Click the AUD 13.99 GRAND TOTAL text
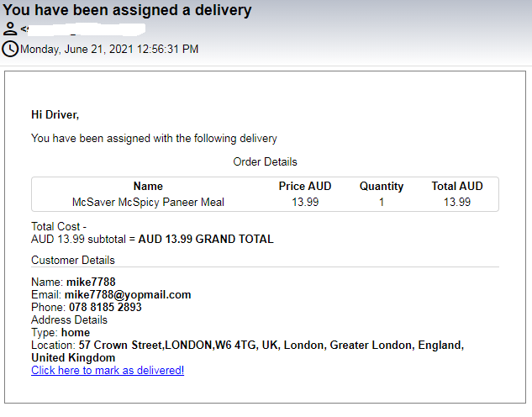Image resolution: width=532 pixels, height=417 pixels. (x=206, y=239)
